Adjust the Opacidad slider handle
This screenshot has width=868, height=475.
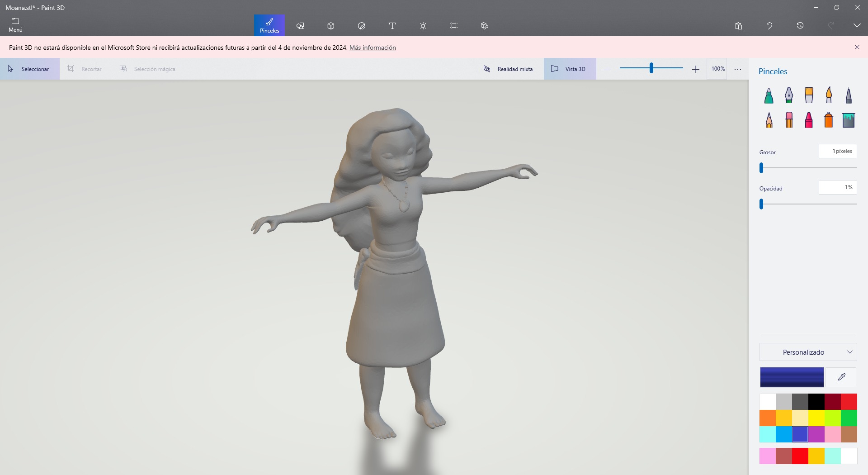761,204
